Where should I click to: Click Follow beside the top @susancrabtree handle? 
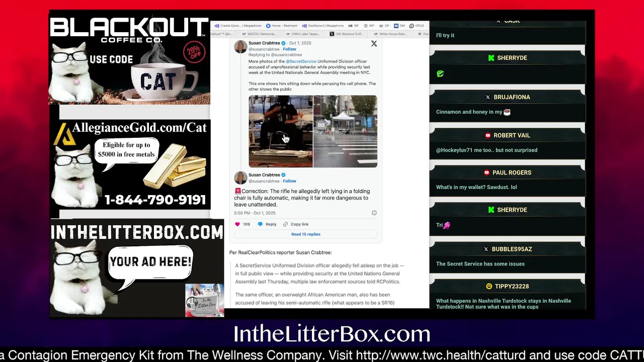click(x=289, y=49)
